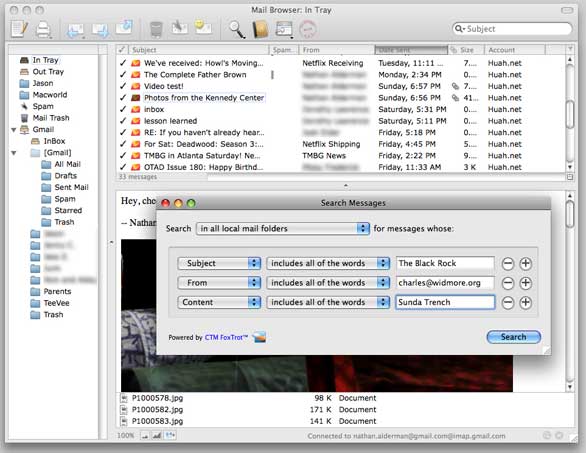Sort messages by Date Sent column header

(x=411, y=50)
